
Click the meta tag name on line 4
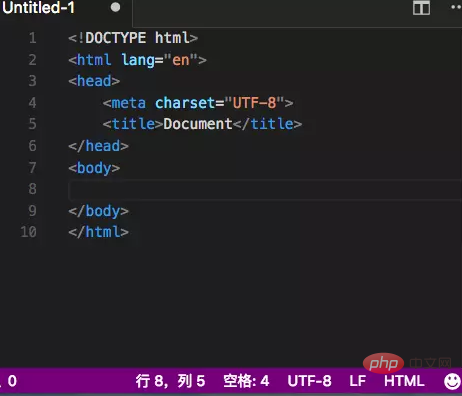click(x=128, y=103)
